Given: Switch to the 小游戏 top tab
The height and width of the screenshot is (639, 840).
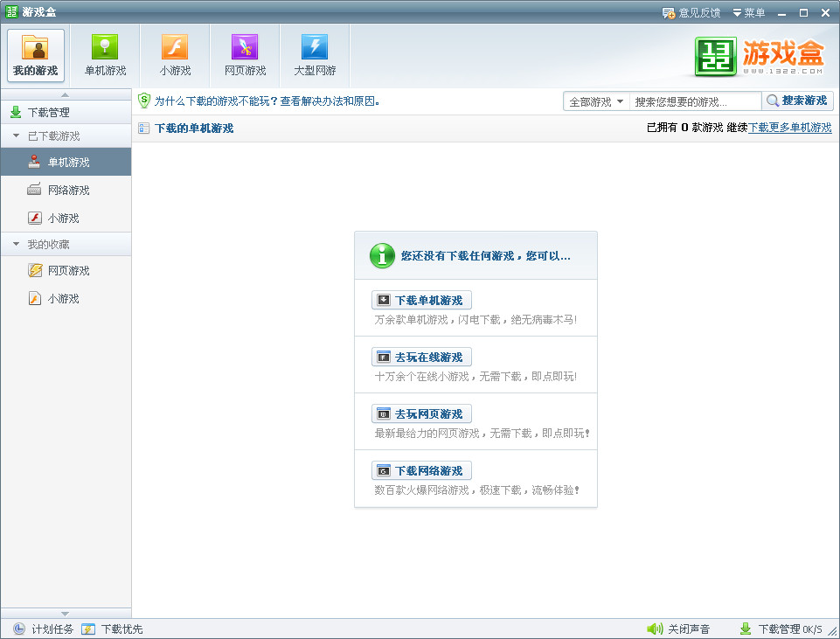Looking at the screenshot, I should [175, 55].
